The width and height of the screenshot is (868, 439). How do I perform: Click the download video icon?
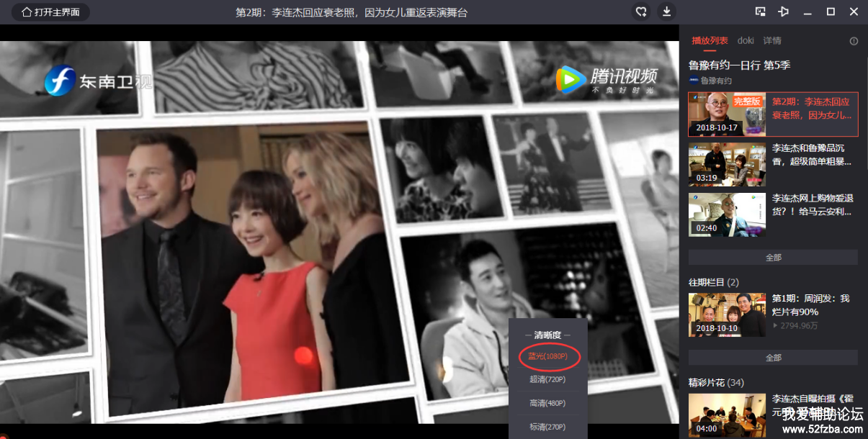[667, 12]
